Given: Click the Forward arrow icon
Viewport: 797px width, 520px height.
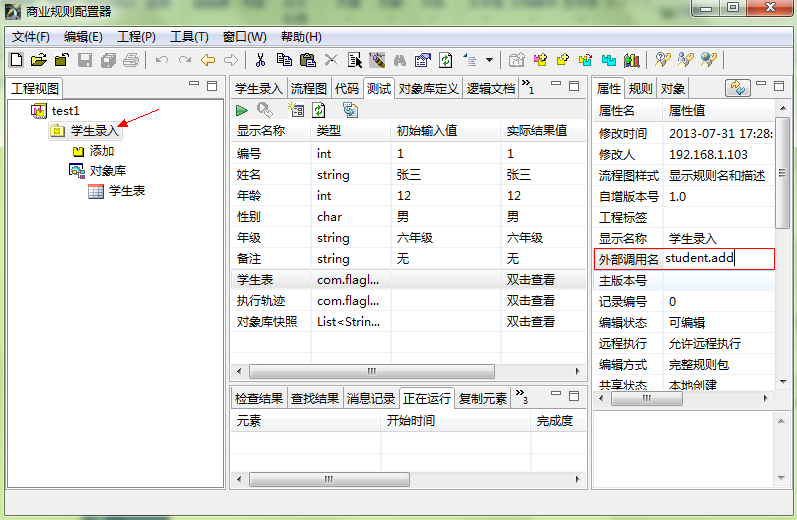Looking at the screenshot, I should coord(231,60).
